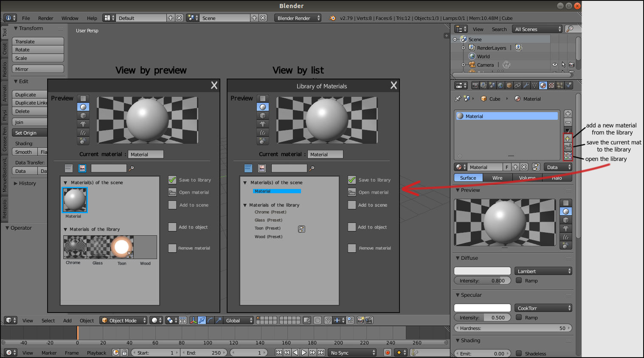644x358 pixels.
Task: Open the File menu
Action: coord(26,18)
